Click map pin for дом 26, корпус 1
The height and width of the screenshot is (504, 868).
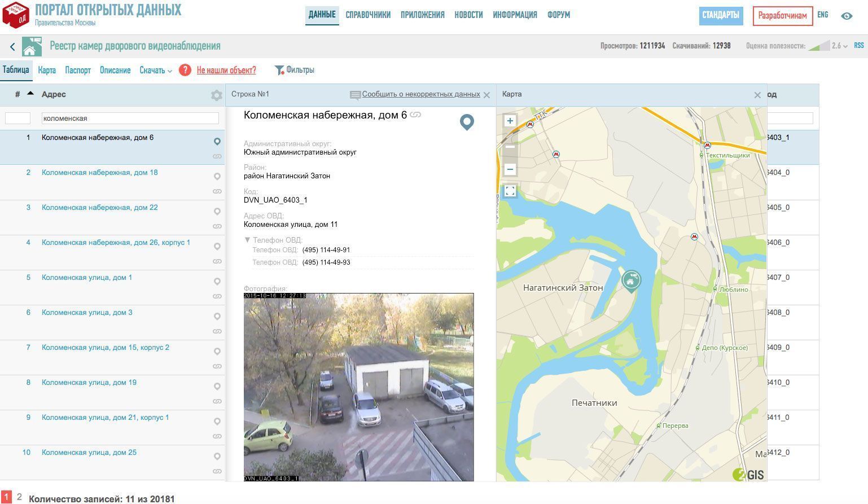[217, 247]
